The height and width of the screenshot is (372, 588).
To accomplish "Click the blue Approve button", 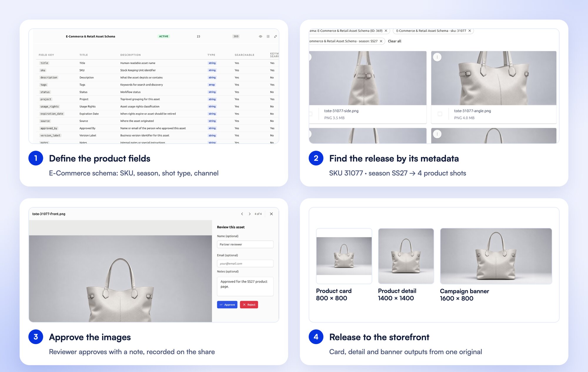I will click(227, 305).
